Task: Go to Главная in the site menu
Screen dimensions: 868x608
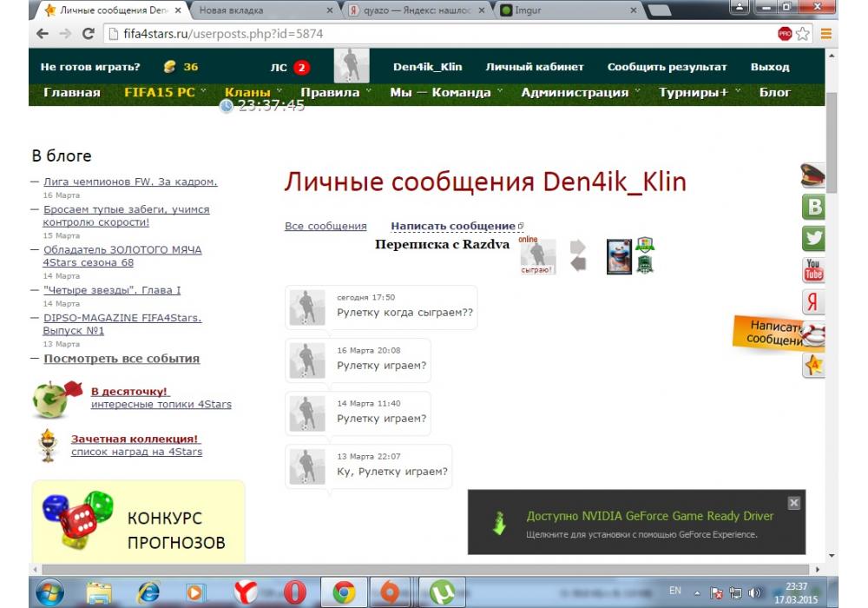Action: pyautogui.click(x=72, y=92)
